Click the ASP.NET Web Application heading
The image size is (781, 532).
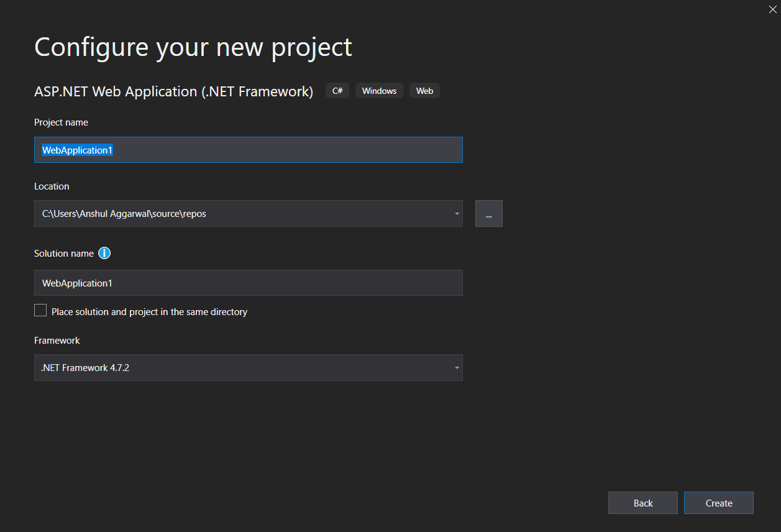pos(173,91)
